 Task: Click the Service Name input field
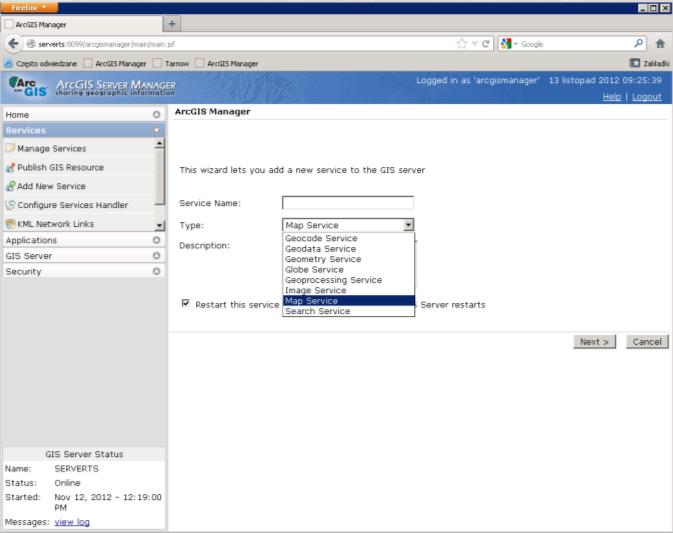pos(348,203)
